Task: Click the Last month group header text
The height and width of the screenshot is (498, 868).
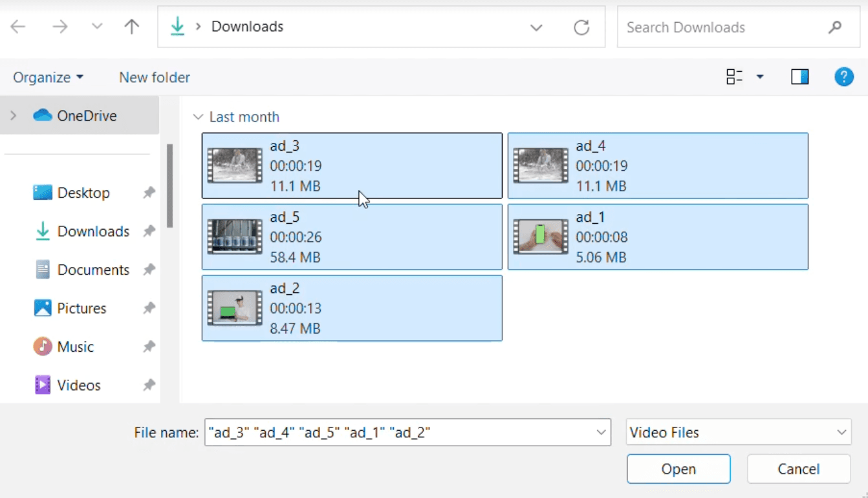Action: coord(244,117)
